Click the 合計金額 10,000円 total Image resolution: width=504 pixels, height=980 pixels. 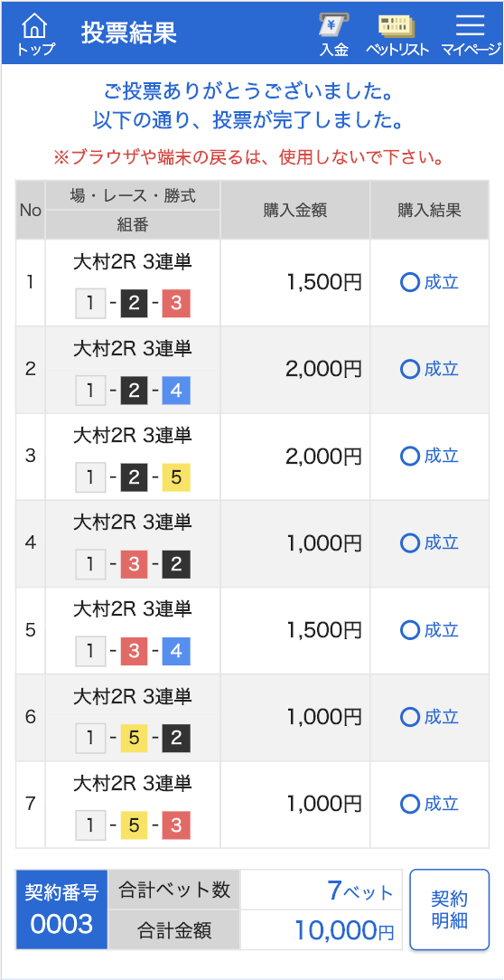tap(344, 930)
